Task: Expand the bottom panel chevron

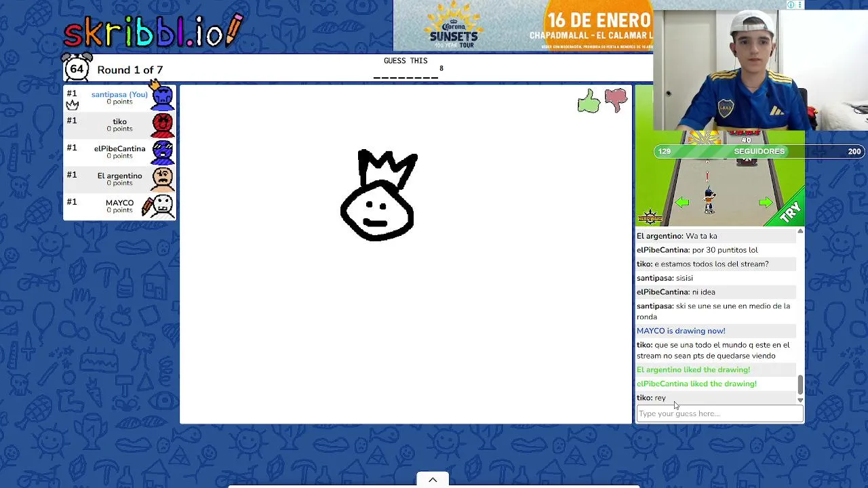Action: tap(433, 480)
